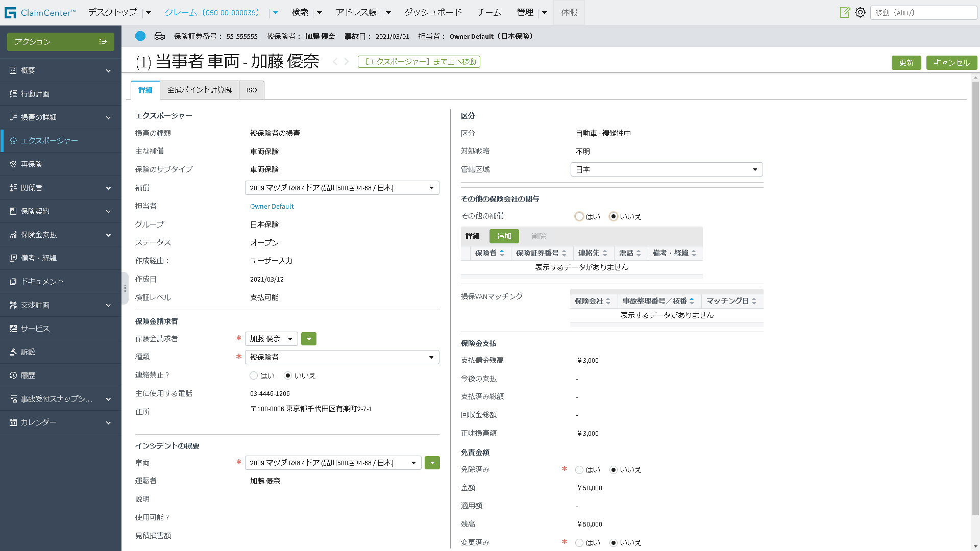Go to next exposure with right arrow
Screen dimensions: 980x551
click(x=347, y=62)
